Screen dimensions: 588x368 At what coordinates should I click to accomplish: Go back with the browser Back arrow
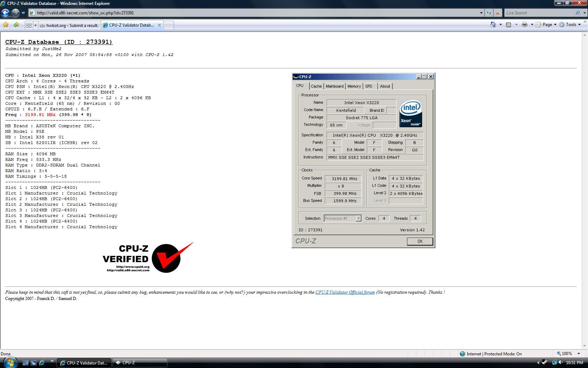(x=5, y=13)
